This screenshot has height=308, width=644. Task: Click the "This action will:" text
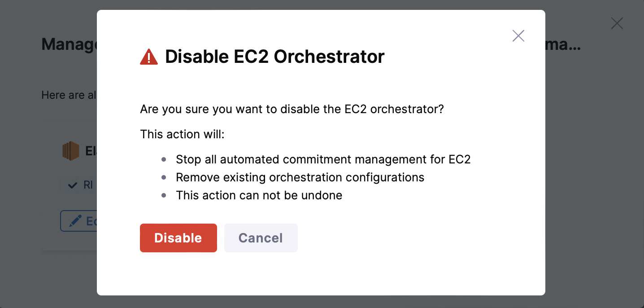point(182,134)
